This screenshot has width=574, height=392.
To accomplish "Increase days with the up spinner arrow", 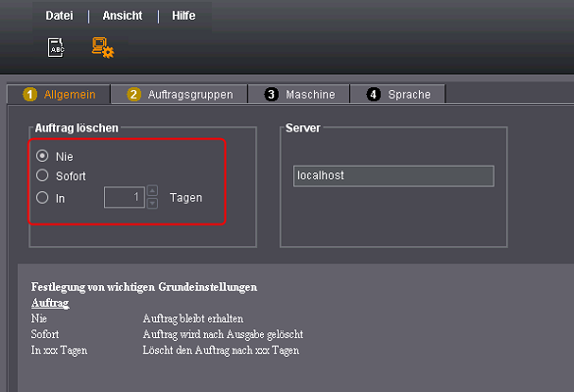I will [x=152, y=191].
